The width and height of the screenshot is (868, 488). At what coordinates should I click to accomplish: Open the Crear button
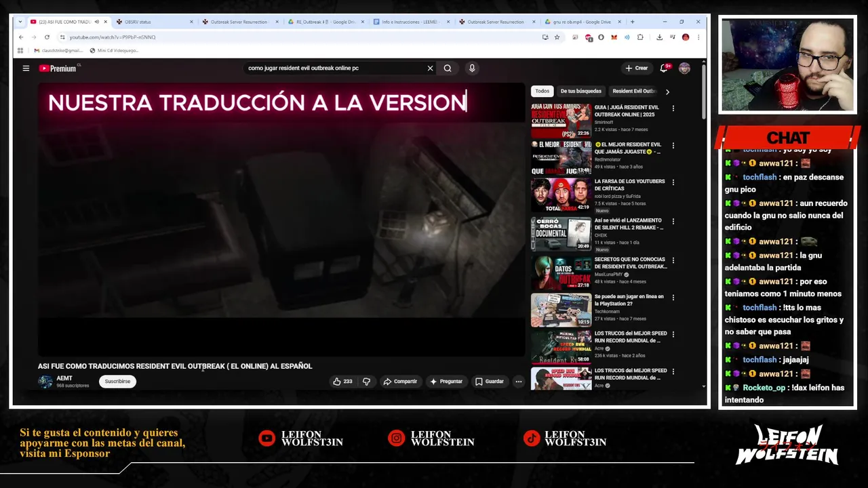coord(637,68)
